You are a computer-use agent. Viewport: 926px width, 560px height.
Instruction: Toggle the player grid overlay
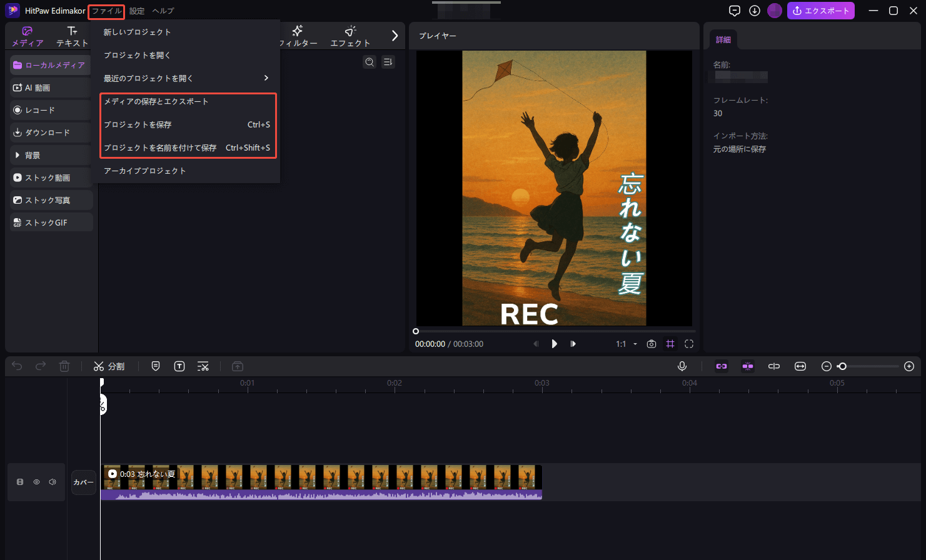point(670,344)
